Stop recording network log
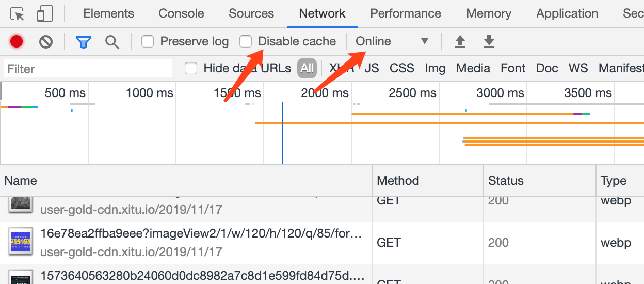The height and width of the screenshot is (284, 644). tap(17, 41)
